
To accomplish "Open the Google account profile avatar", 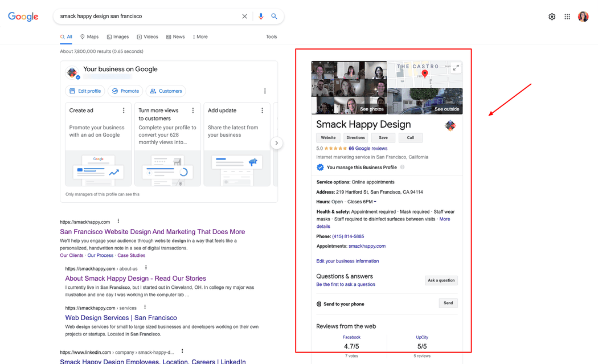I will tap(583, 17).
